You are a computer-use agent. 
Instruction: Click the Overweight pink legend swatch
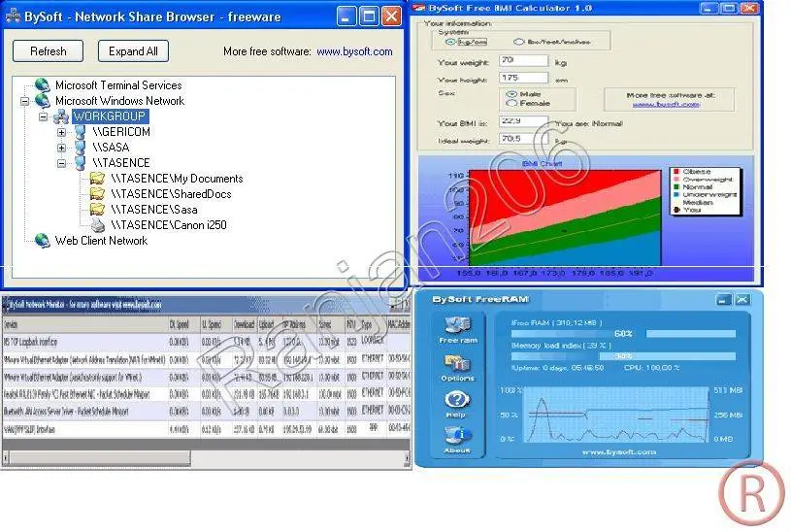[676, 180]
